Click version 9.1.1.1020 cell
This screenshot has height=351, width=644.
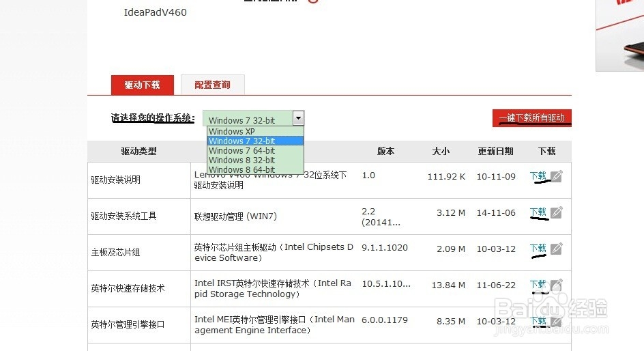click(385, 247)
